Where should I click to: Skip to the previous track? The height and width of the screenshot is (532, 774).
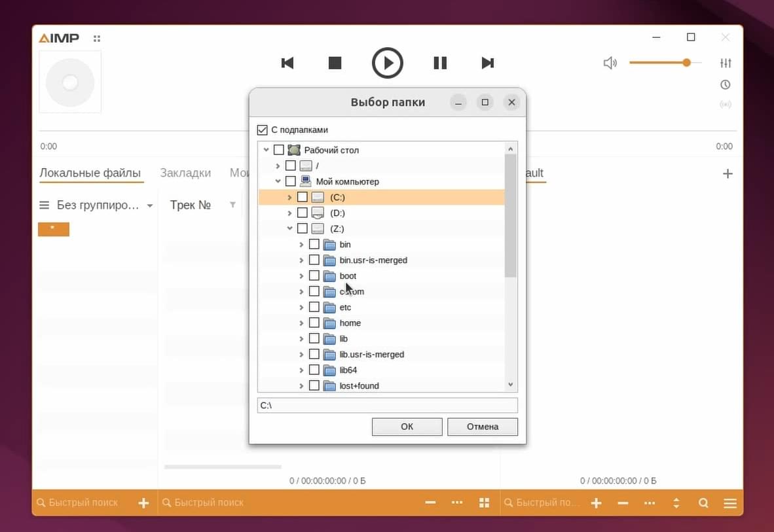pyautogui.click(x=287, y=63)
